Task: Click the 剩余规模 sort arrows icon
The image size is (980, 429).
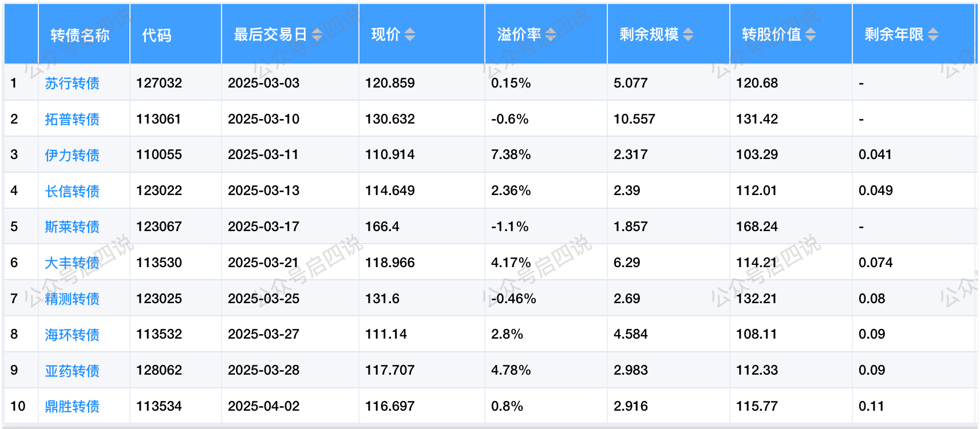Action: click(688, 35)
